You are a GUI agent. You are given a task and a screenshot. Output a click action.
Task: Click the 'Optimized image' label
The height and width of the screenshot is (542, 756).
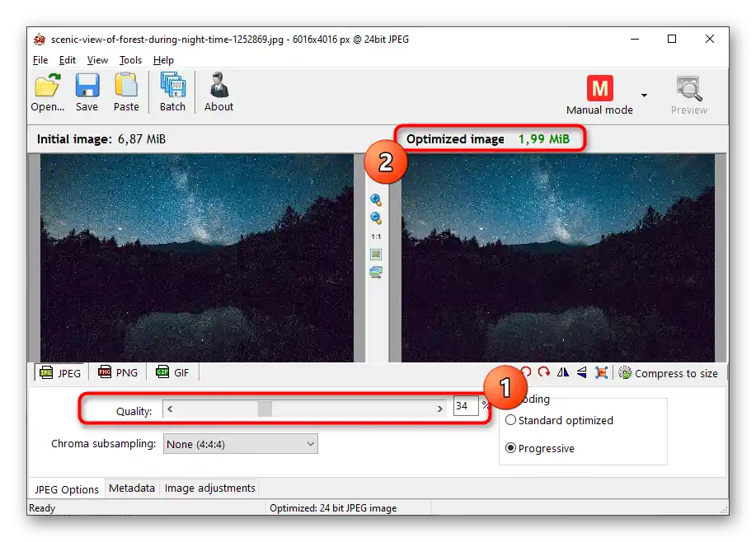point(455,139)
